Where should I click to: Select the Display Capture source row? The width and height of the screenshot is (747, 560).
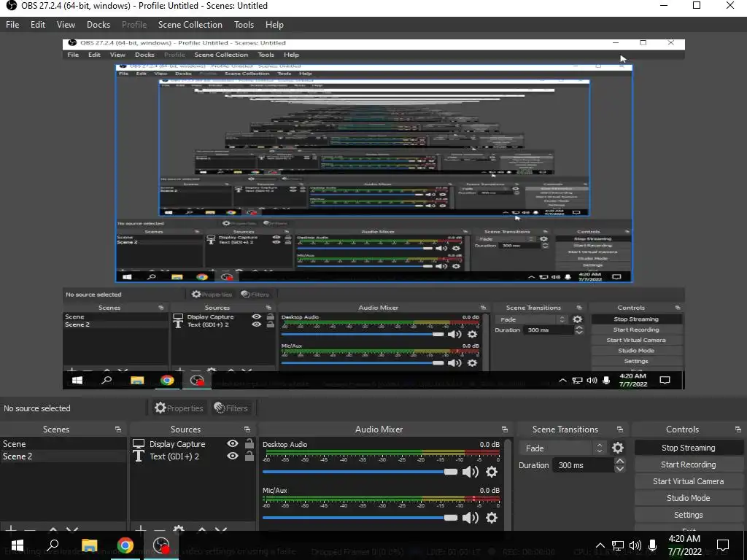click(193, 444)
